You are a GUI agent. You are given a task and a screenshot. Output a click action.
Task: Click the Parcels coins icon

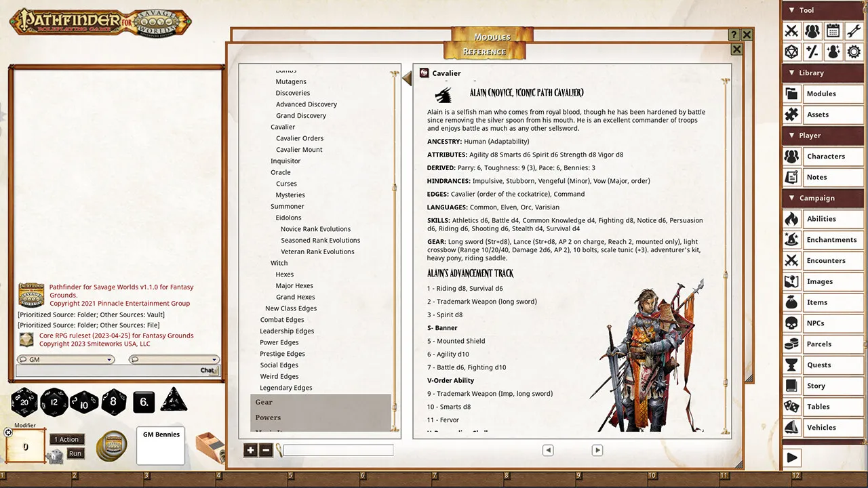[x=791, y=344]
